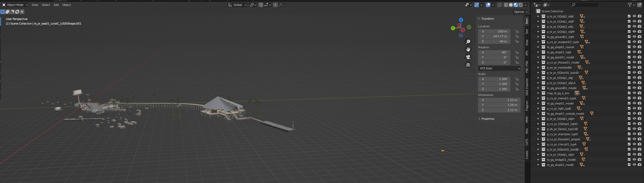Open the Global transform orientation dropdown
The height and width of the screenshot is (183, 644).
point(238,5)
